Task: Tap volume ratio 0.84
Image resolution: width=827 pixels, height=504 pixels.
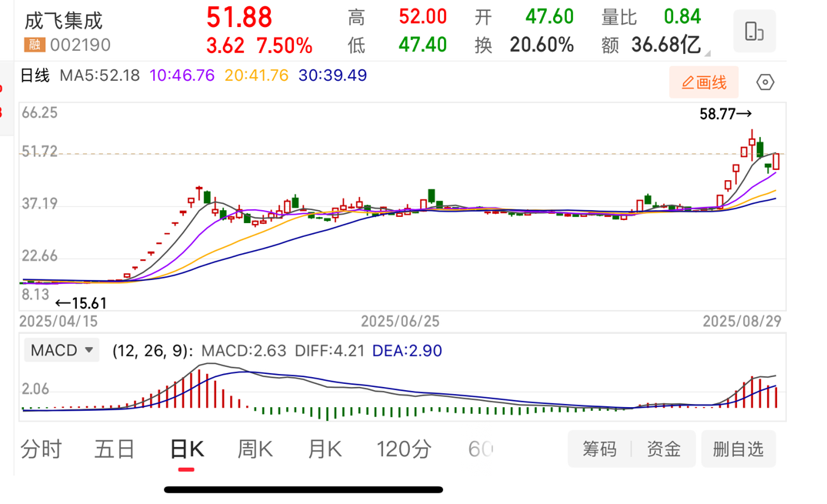Action: pos(682,17)
